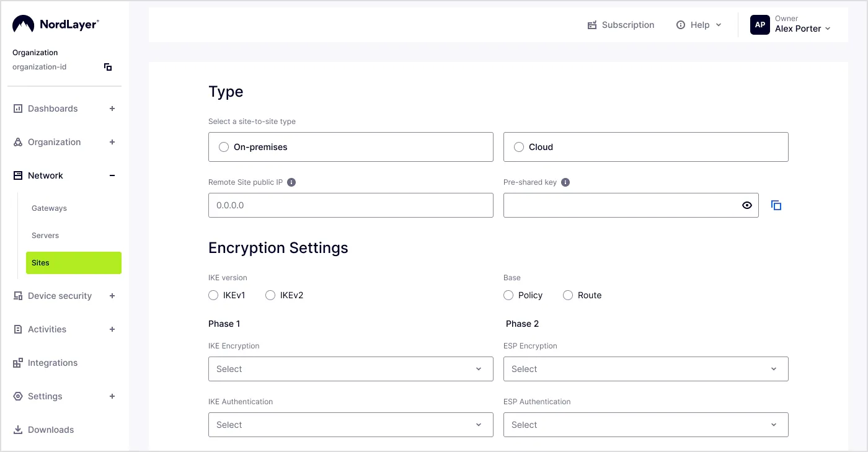The image size is (868, 452).
Task: Open Gateways under Network
Action: click(x=49, y=208)
